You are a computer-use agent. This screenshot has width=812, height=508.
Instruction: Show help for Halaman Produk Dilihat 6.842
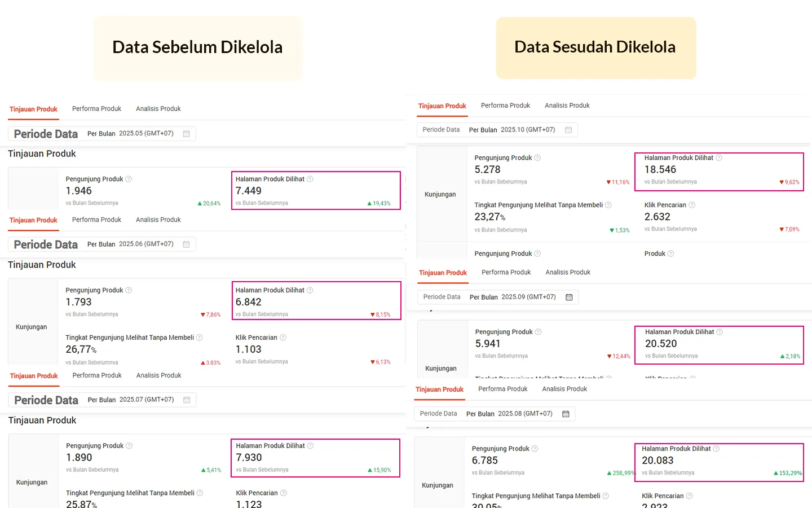(310, 290)
